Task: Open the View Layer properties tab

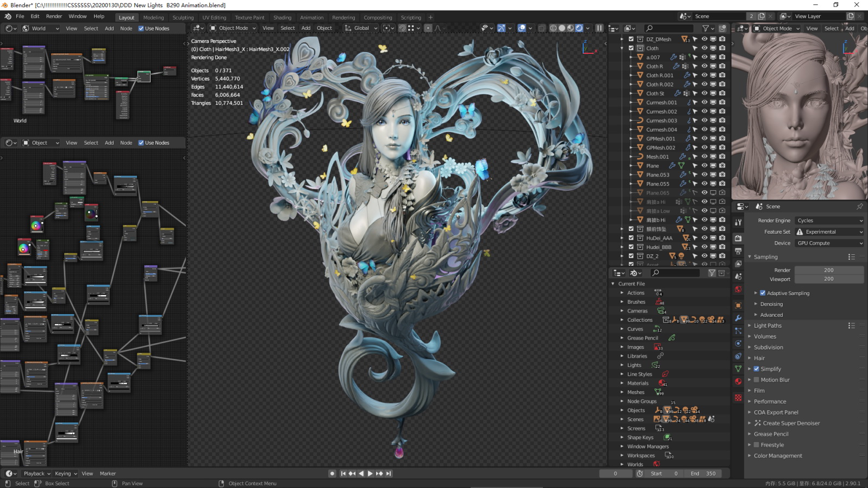Action: click(x=738, y=264)
